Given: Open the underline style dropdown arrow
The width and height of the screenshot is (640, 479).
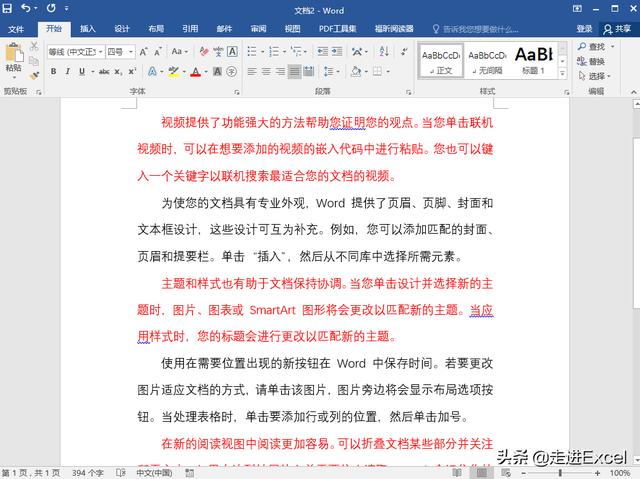Looking at the screenshot, I should tap(93, 72).
